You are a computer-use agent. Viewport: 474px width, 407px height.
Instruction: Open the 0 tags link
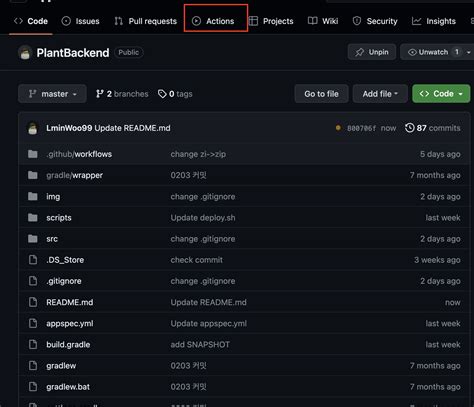175,94
